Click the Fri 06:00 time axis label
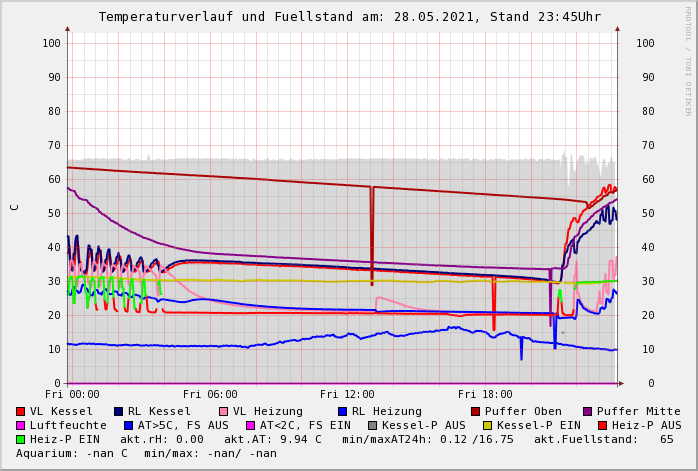This screenshot has width=698, height=471. (x=210, y=394)
